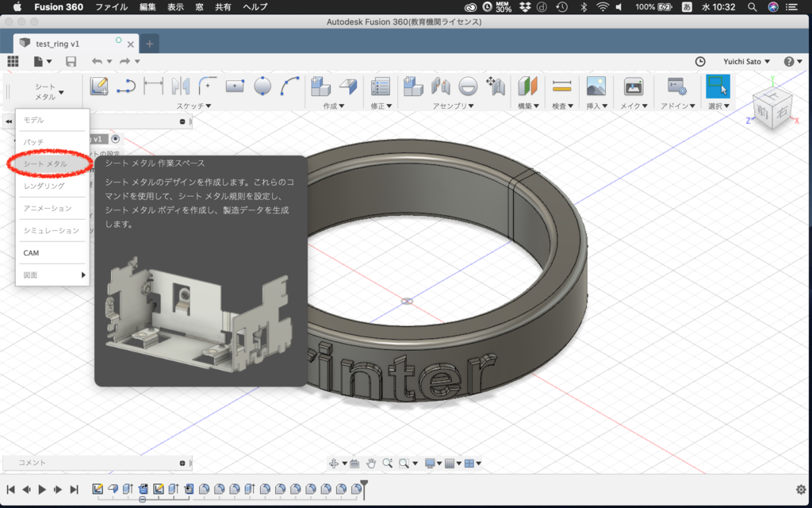Click the Flange tool icon
812x508 pixels.
(x=348, y=86)
